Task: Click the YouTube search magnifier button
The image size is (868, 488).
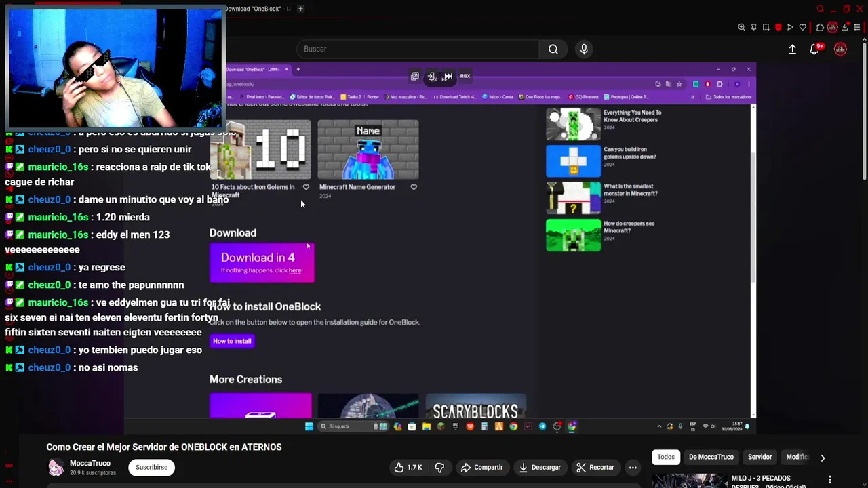Action: tap(553, 49)
